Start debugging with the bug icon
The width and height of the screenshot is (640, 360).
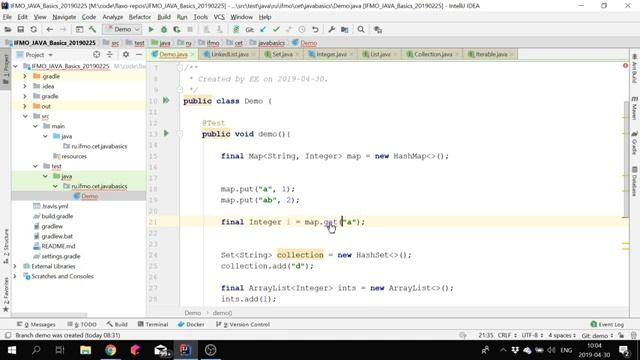[x=164, y=29]
